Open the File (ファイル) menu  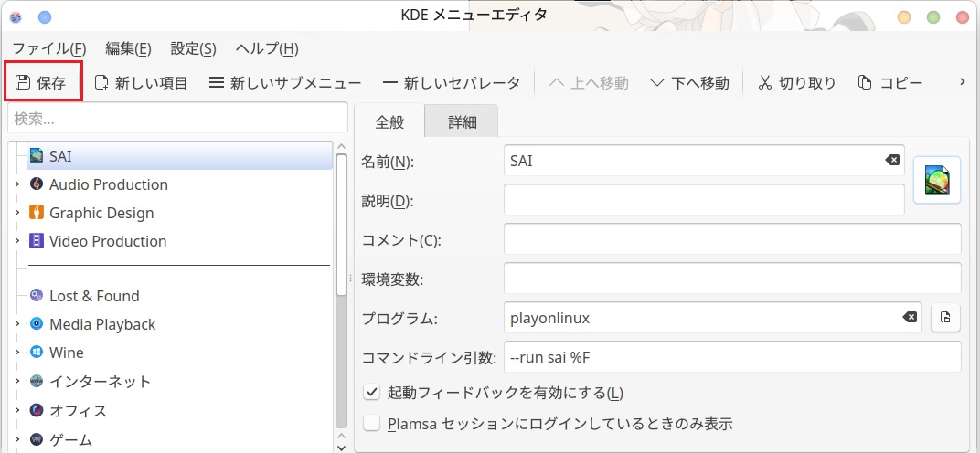point(49,48)
